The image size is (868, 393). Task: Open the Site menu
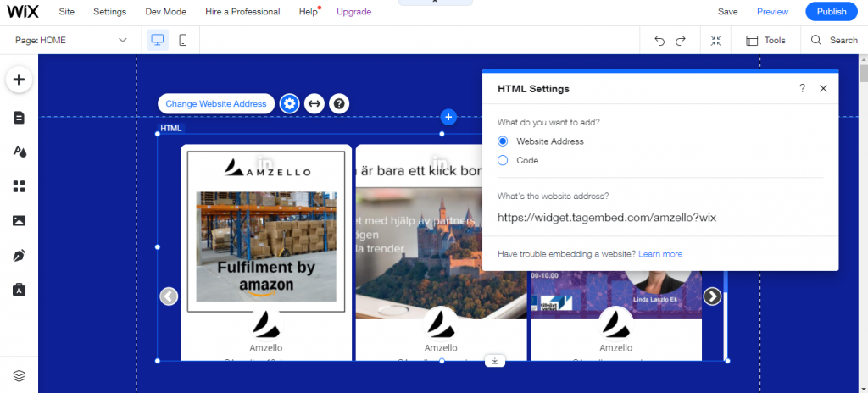coord(66,12)
